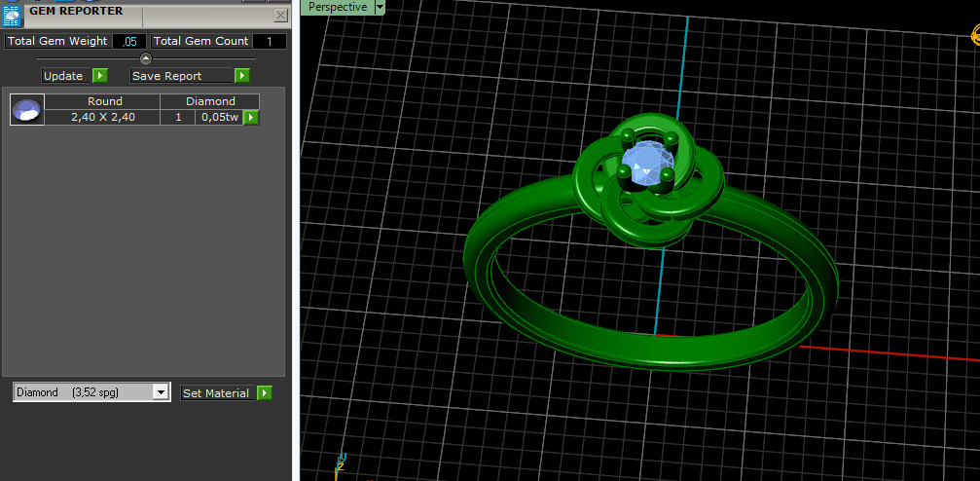
Task: Click the Total Gem Weight value field
Action: [x=129, y=41]
